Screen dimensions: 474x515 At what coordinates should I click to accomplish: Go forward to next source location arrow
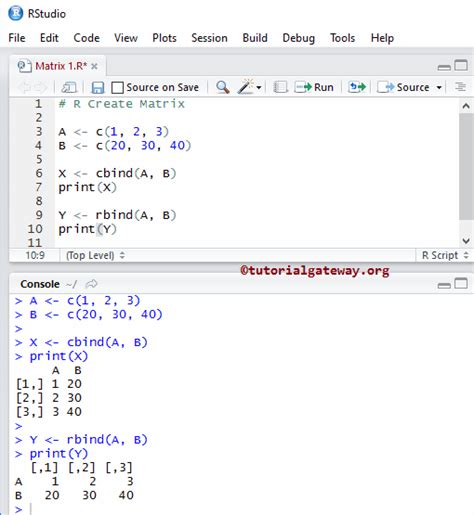41,88
